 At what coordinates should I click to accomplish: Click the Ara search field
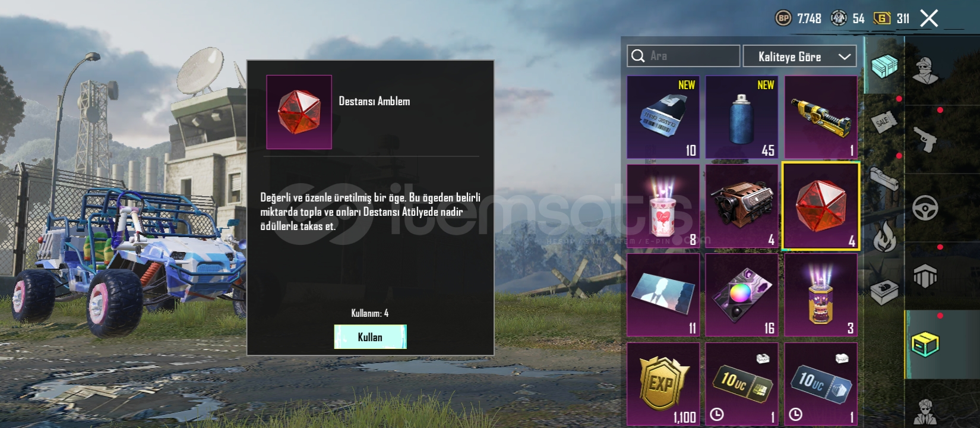pyautogui.click(x=684, y=56)
